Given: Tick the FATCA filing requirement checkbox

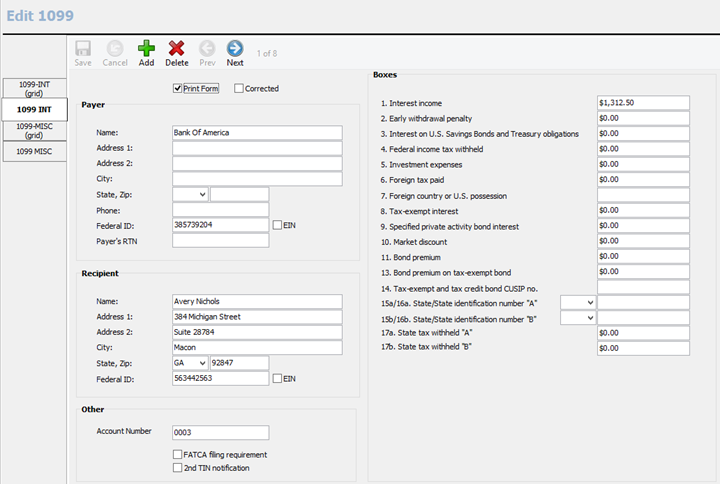Looking at the screenshot, I should point(178,454).
